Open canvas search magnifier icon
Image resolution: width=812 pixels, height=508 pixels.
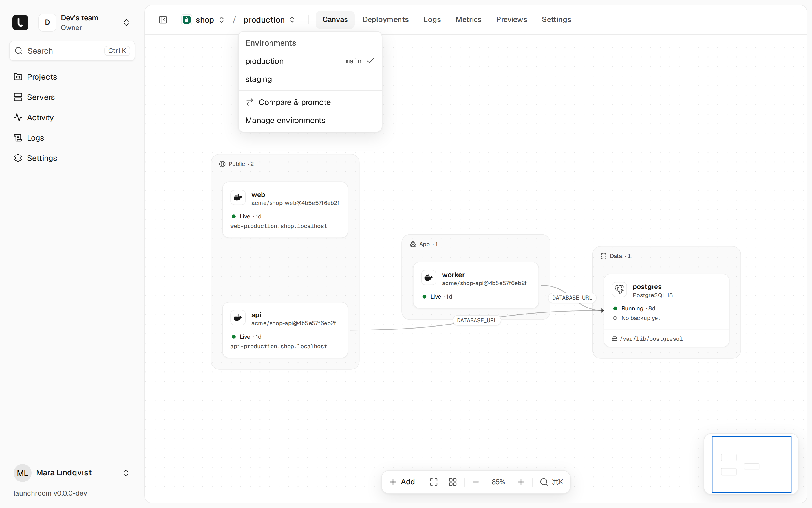tap(544, 482)
